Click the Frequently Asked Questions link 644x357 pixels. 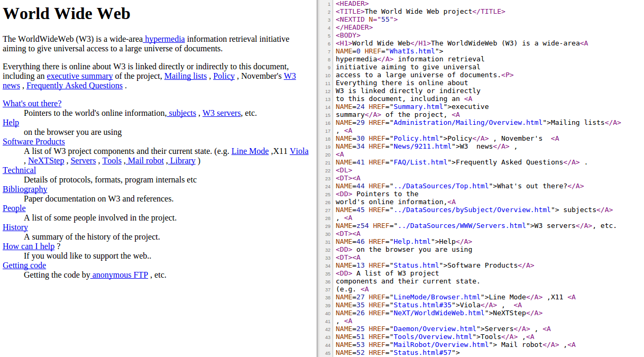click(74, 85)
